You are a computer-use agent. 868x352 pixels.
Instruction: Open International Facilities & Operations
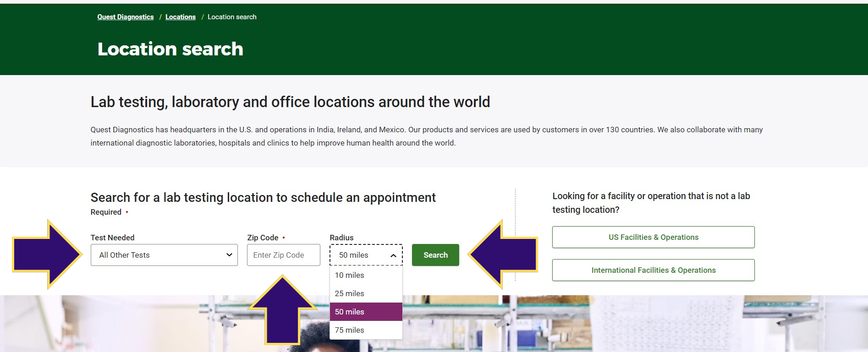point(653,270)
